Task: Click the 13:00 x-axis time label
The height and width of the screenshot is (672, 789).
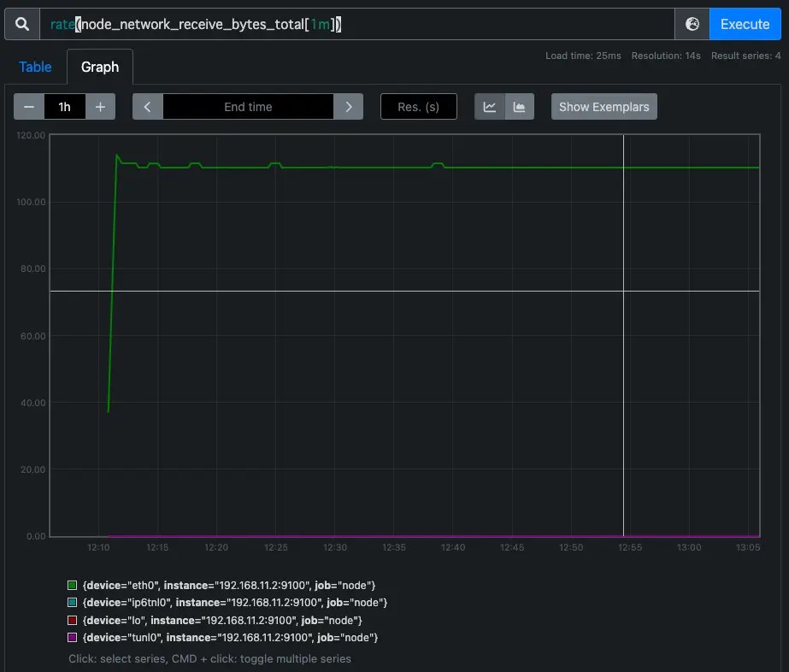Action: 689,547
